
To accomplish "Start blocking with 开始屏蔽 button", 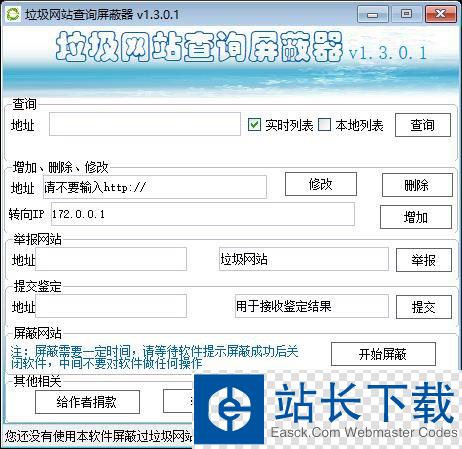I will tap(383, 354).
